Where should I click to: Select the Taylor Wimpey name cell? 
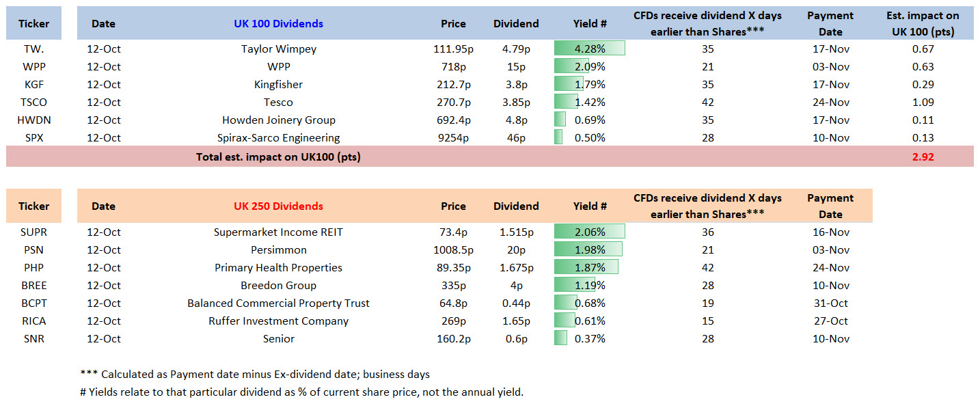[279, 49]
